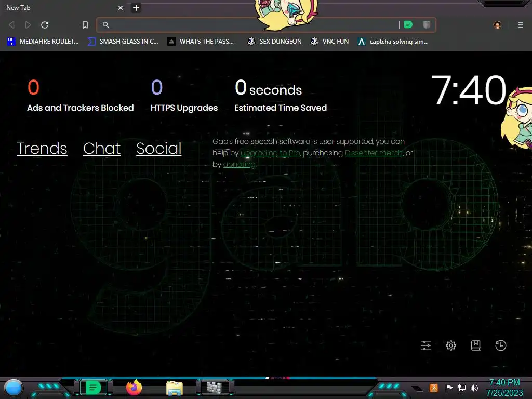This screenshot has width=532, height=399.
Task: Launch Firefox from the taskbar
Action: [x=134, y=388]
